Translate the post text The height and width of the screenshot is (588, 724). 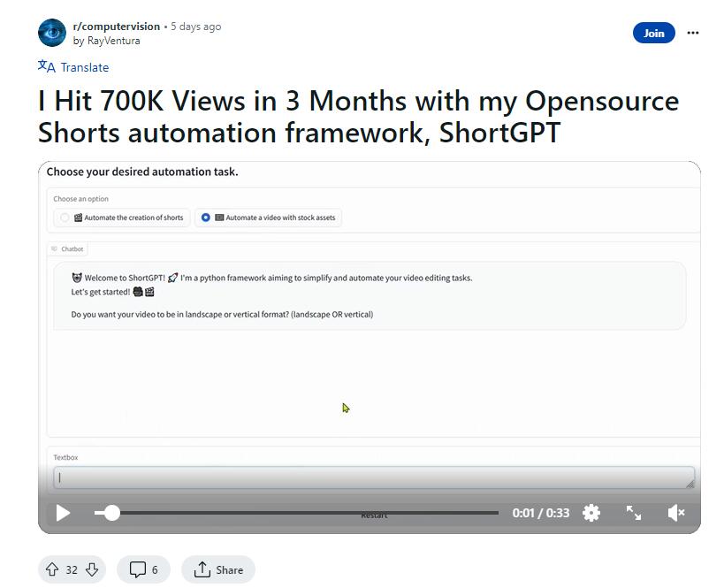pyautogui.click(x=73, y=67)
